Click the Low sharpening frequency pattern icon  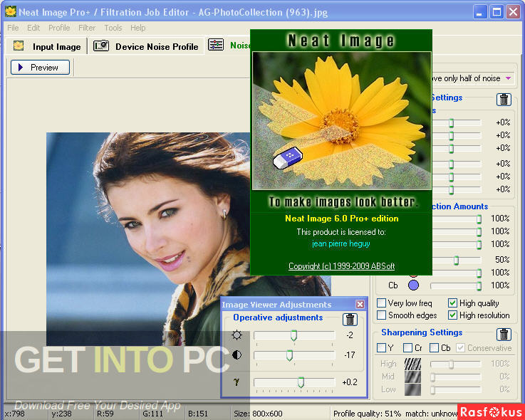coord(412,389)
